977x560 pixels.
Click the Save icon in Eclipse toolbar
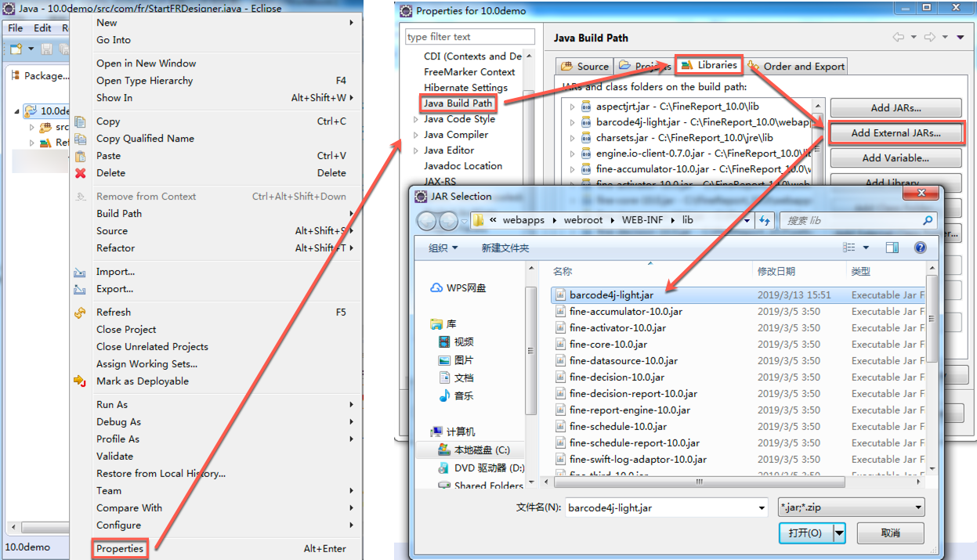46,49
